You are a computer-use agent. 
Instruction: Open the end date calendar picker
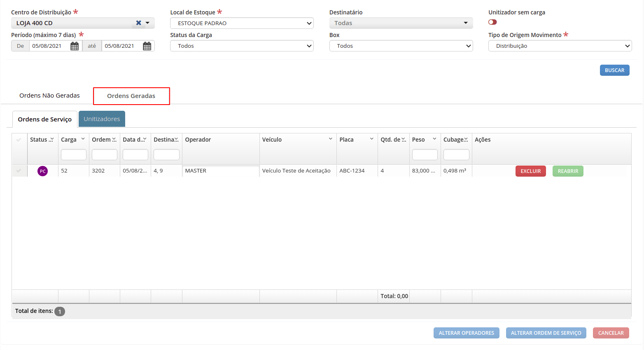[x=147, y=46]
